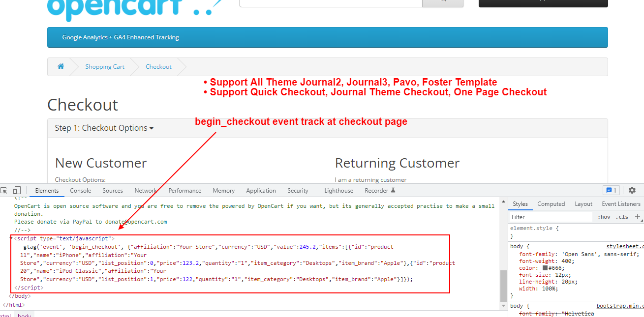The image size is (644, 317).
Task: Activate the inspect element picker icon
Action: [4, 191]
